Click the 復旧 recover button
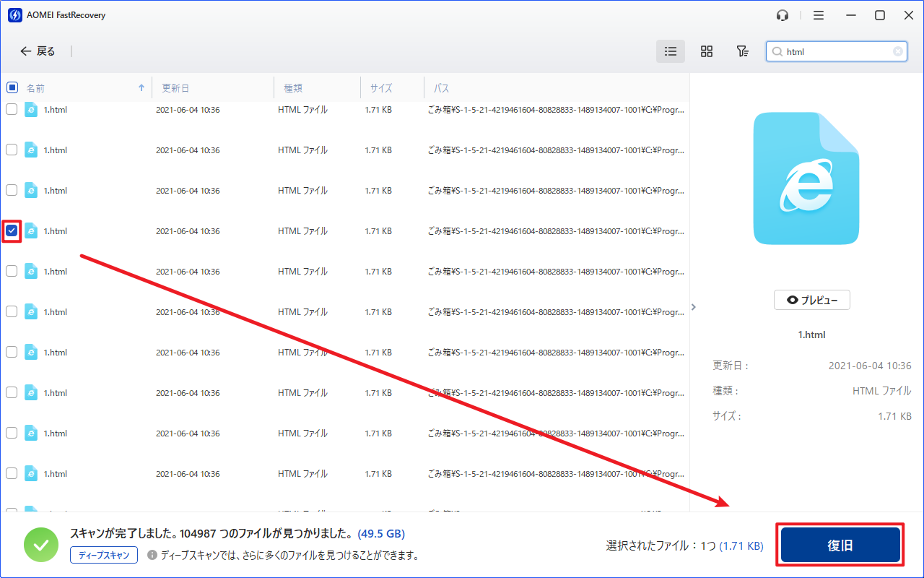This screenshot has height=578, width=924. [841, 545]
